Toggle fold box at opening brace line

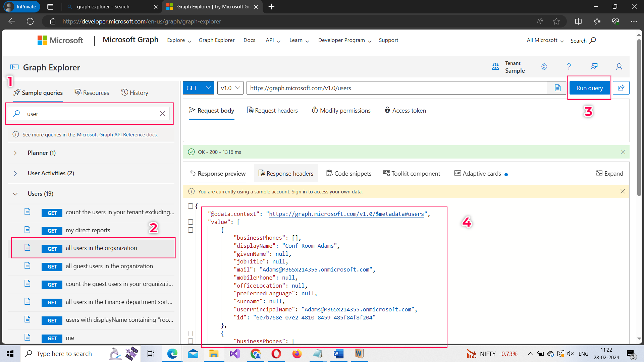click(x=191, y=206)
